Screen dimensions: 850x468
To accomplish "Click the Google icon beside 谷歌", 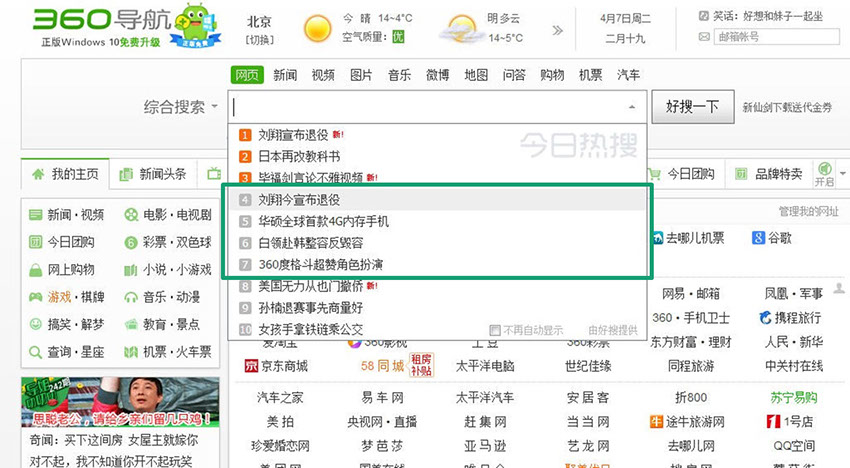I will (759, 238).
